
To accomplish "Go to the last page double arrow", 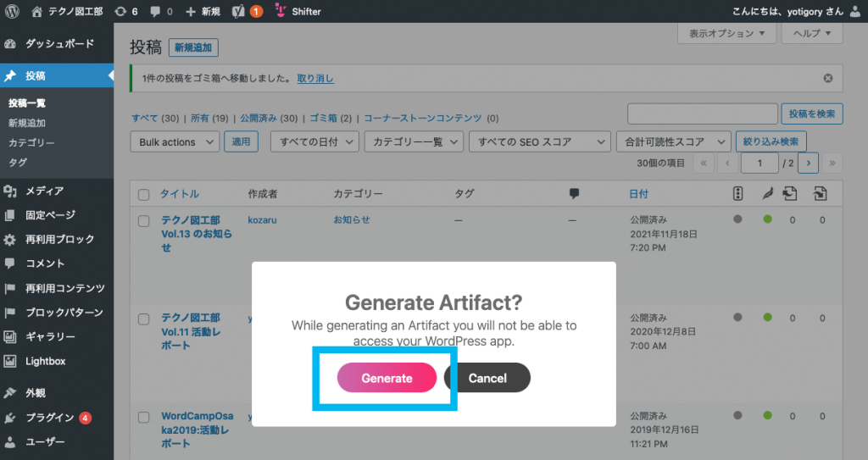I will (x=832, y=163).
